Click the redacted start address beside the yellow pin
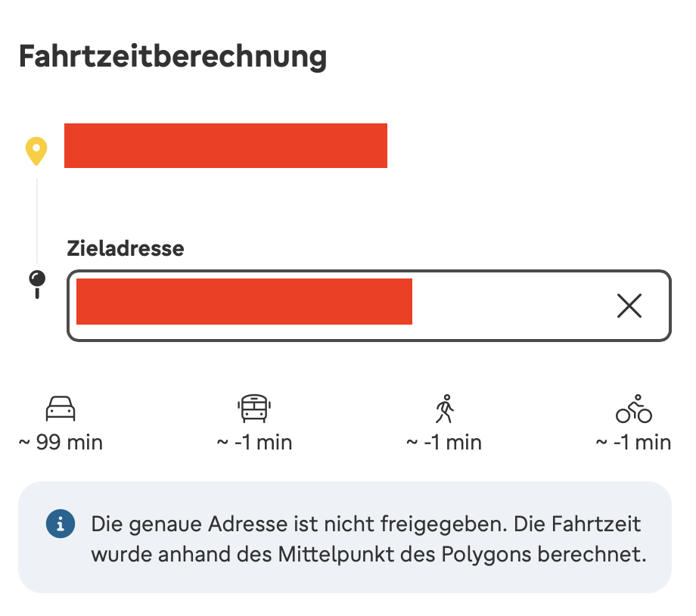The image size is (696, 616). click(x=225, y=145)
